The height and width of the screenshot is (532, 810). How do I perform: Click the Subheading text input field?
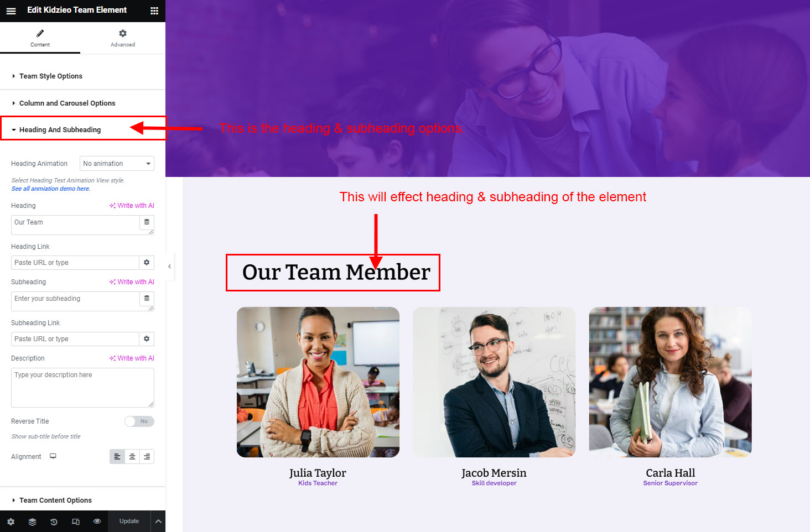click(75, 301)
